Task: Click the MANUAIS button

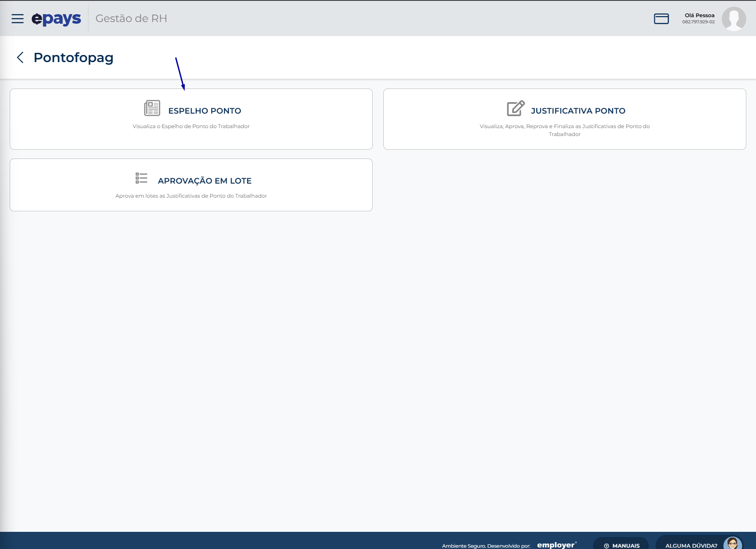Action: pyautogui.click(x=621, y=543)
